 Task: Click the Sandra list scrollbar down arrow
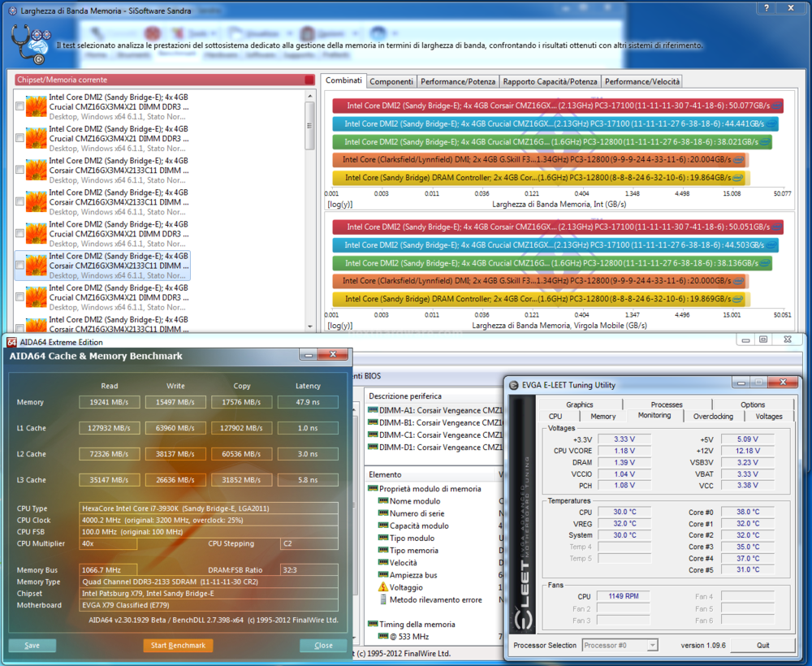[309, 327]
